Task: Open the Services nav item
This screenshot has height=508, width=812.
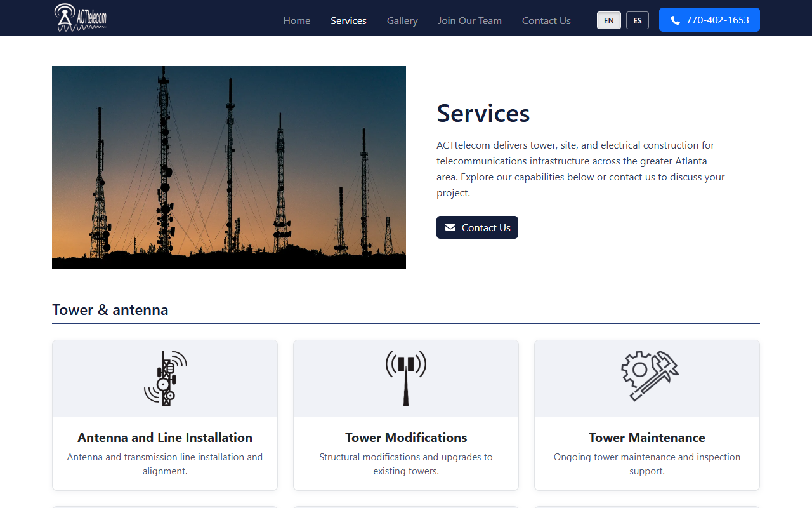Action: coord(348,20)
